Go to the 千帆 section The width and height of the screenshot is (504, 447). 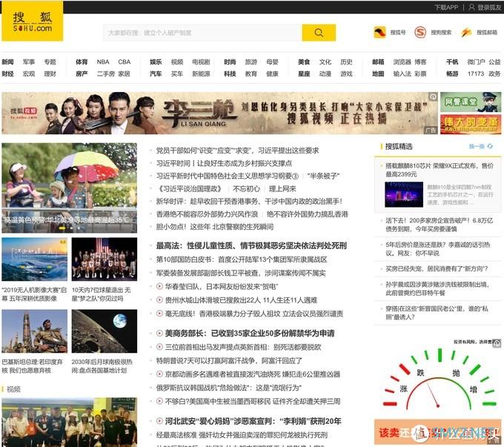[x=452, y=62]
